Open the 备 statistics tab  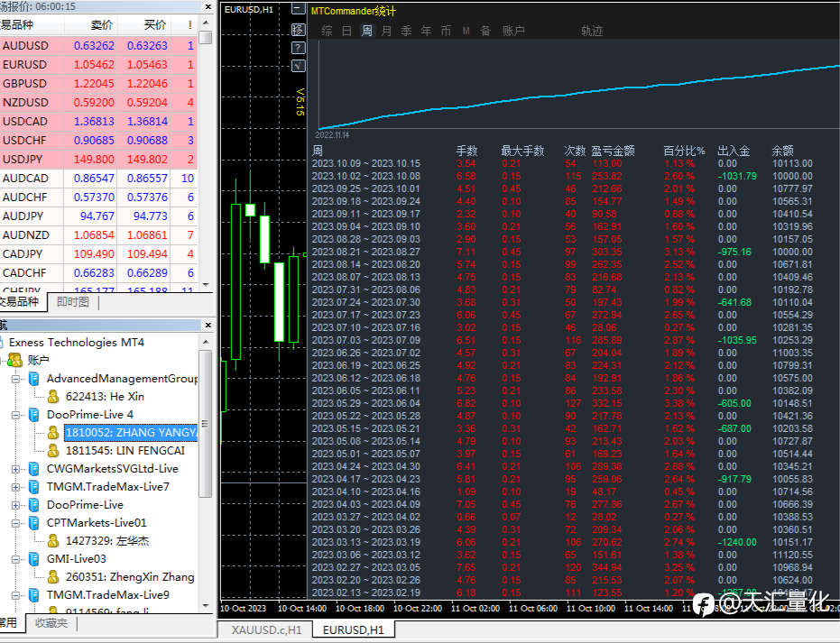coord(485,31)
